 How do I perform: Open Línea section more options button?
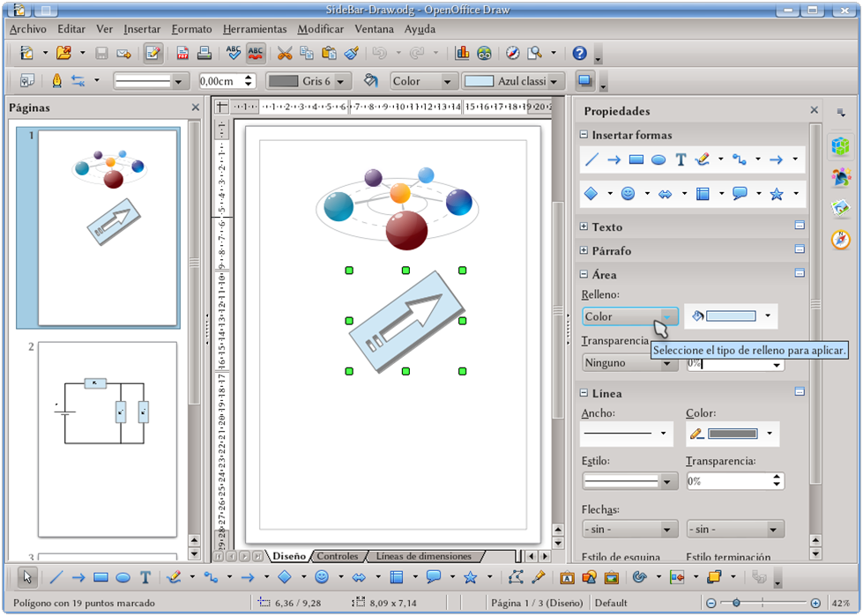pyautogui.click(x=800, y=391)
